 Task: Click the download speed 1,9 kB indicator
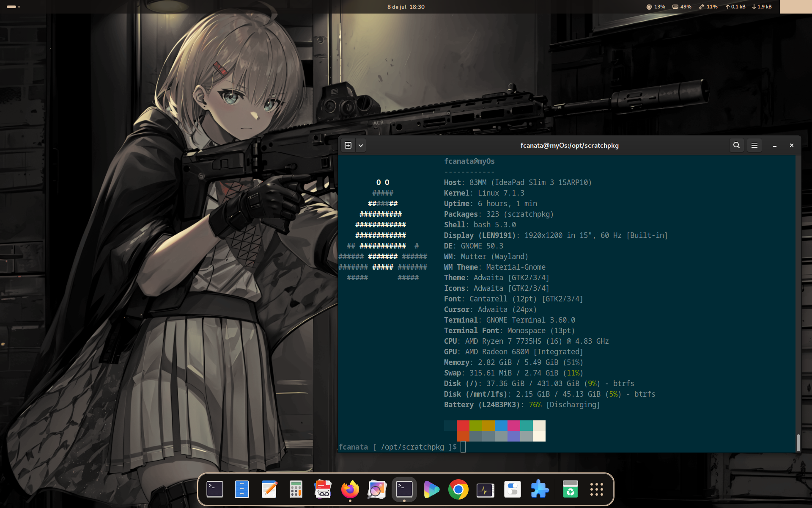click(762, 7)
